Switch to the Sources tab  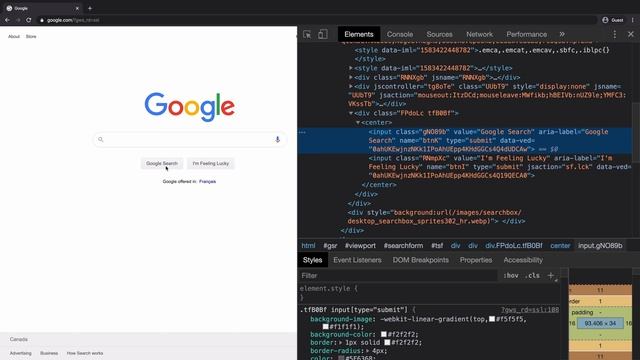(x=440, y=34)
